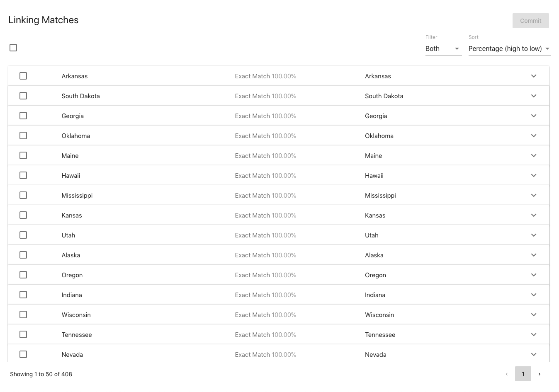Check the Alaska row checkbox

23,255
